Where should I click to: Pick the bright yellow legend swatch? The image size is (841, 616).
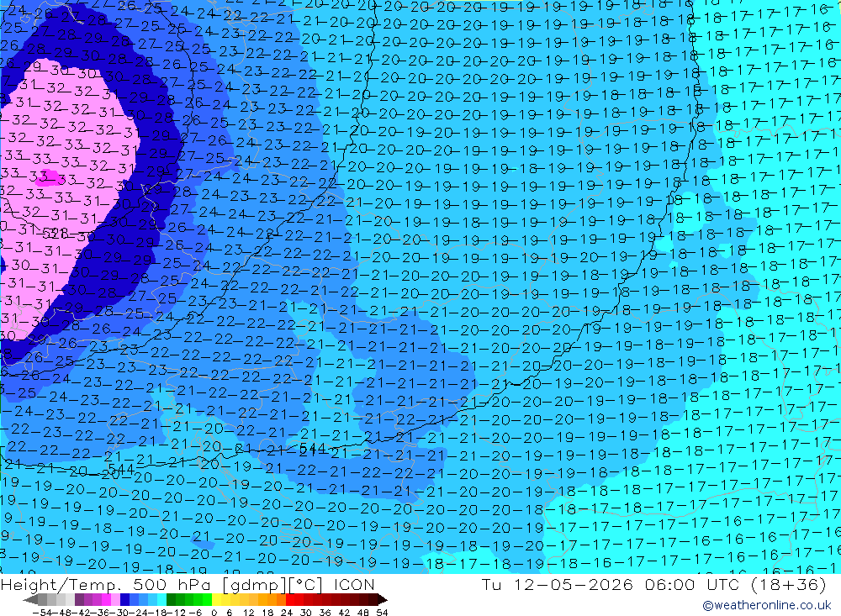pyautogui.click(x=217, y=599)
